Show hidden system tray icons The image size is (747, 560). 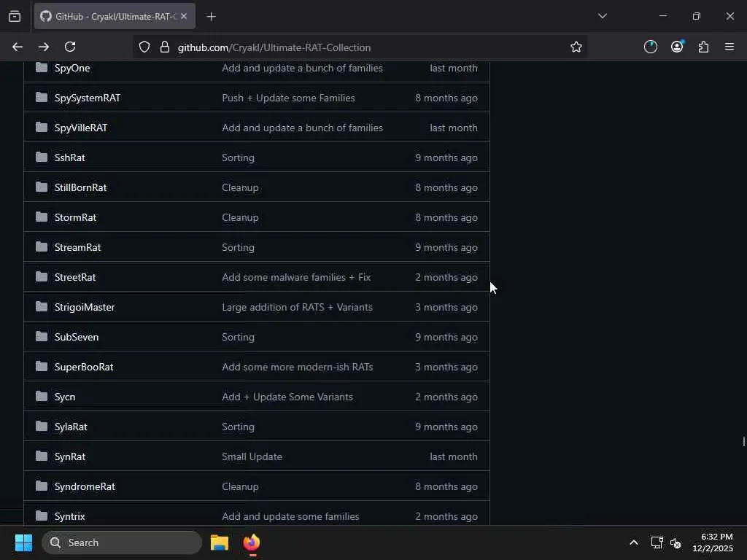point(634,542)
